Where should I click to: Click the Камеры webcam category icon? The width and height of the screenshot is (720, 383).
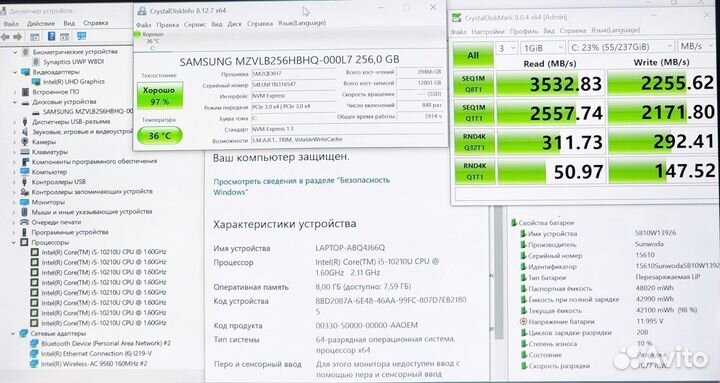tap(25, 142)
